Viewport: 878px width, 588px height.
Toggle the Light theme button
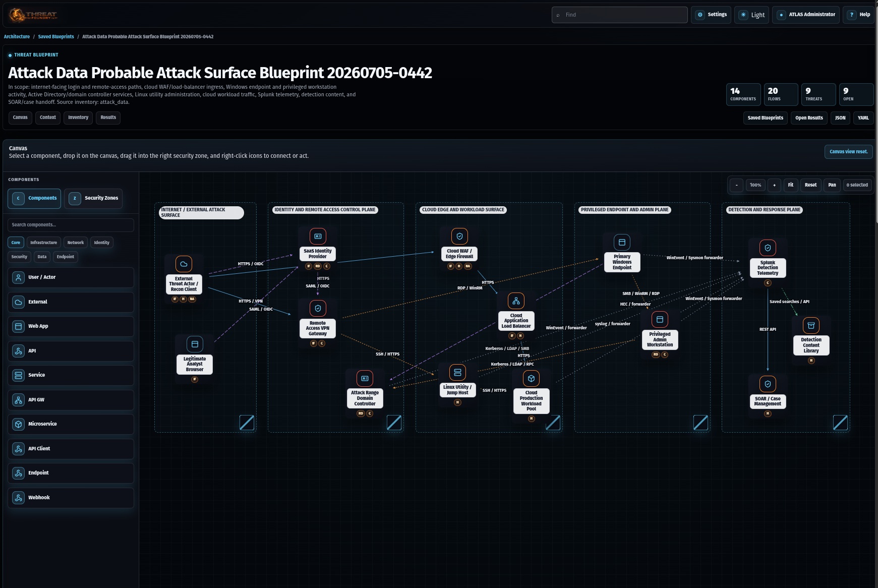click(x=751, y=15)
